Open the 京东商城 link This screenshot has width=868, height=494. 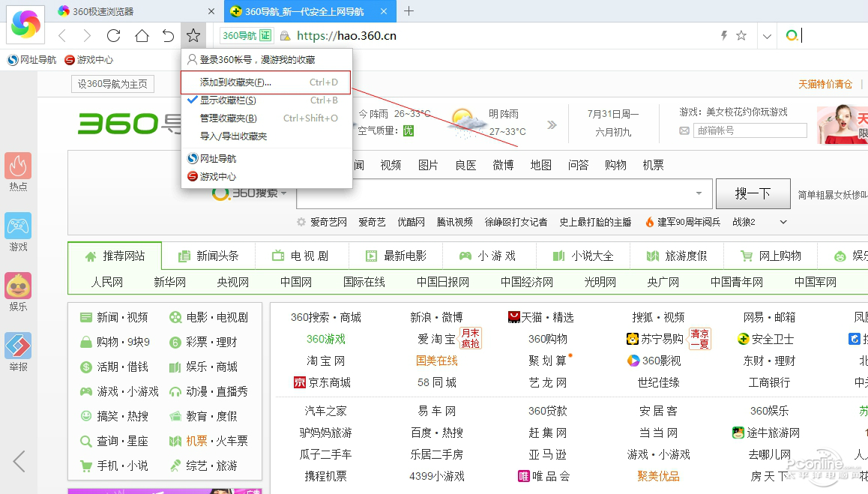click(x=322, y=383)
